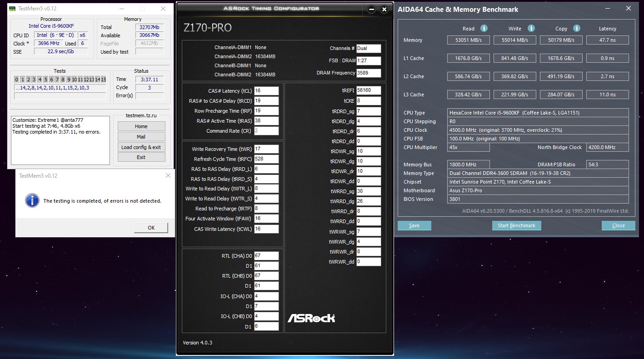Viewport: 644px width, 359px height.
Task: Select the tRDWR_dg value field
Action: click(x=369, y=161)
